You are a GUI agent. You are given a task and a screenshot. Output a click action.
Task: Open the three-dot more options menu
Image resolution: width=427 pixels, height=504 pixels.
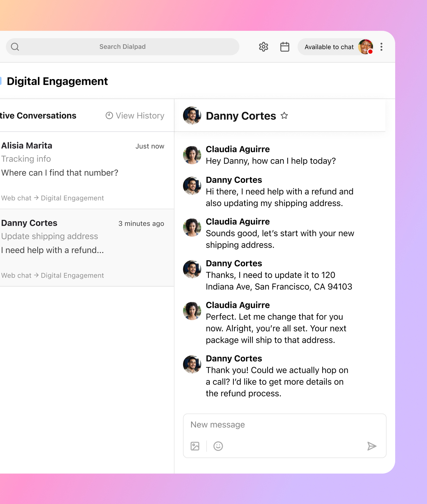pyautogui.click(x=381, y=47)
